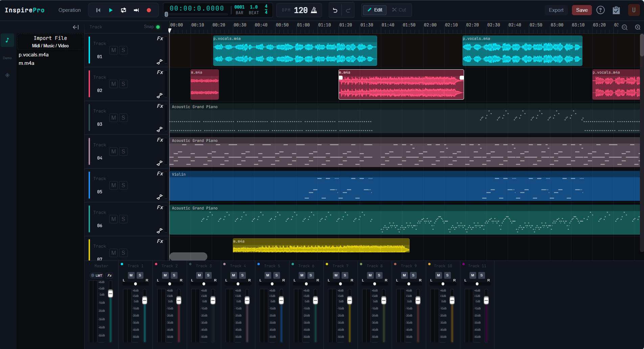The height and width of the screenshot is (349, 644).
Task: Open the clipboard checklist icon
Action: [616, 10]
